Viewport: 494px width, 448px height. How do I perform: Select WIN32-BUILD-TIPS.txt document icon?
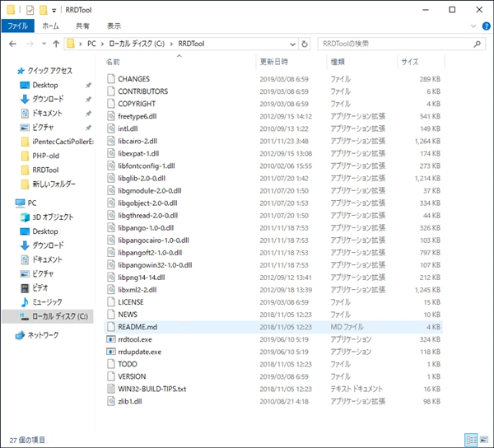coord(110,389)
